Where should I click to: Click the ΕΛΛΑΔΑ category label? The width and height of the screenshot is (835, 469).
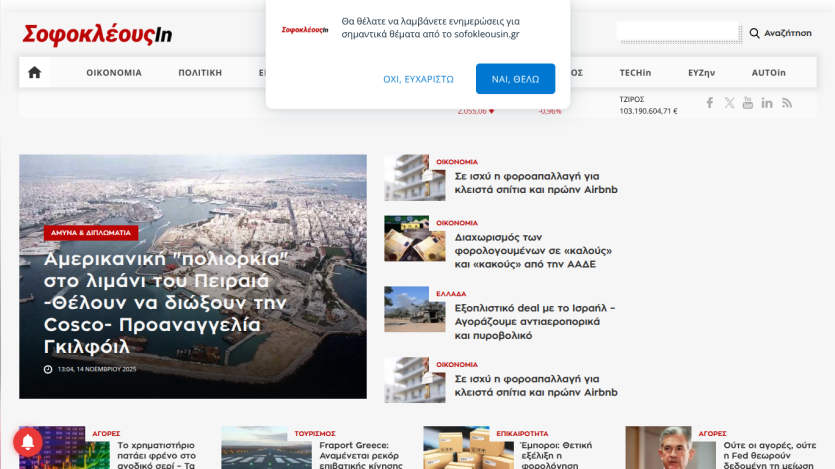tap(451, 294)
